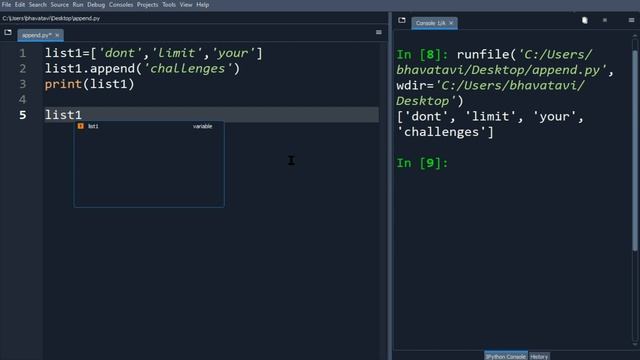Click line number 1 in editor gutter
Screen dimensions: 640x360
[22, 53]
